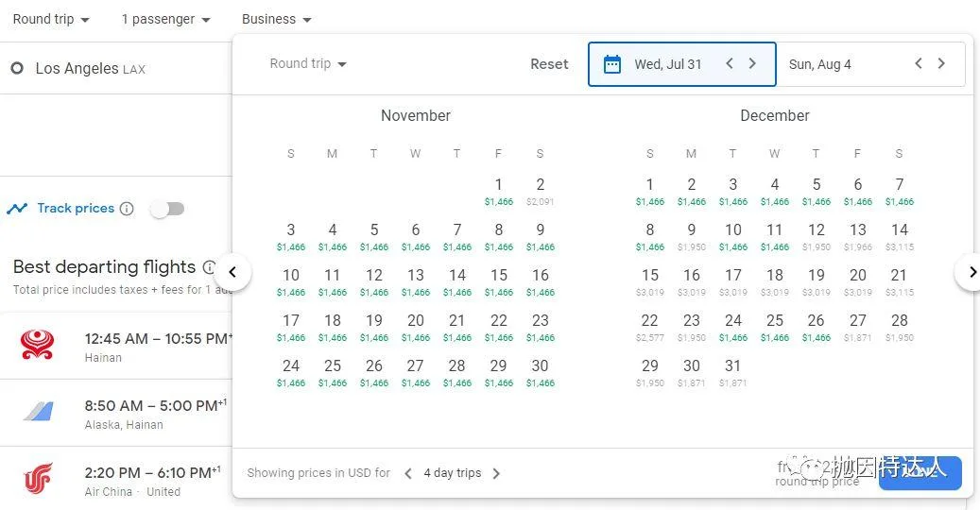This screenshot has height=510, width=980.
Task: Click the Hainan airline logo
Action: pyautogui.click(x=38, y=346)
